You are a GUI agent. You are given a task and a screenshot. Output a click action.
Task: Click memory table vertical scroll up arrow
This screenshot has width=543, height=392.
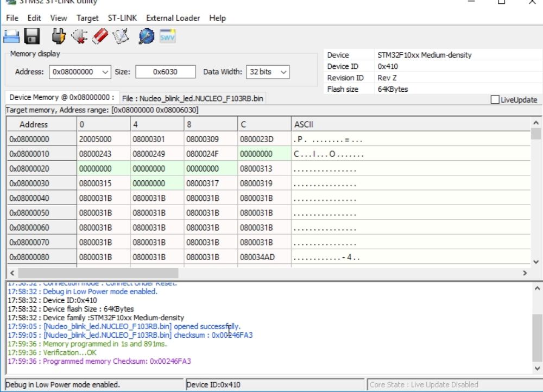(x=536, y=123)
